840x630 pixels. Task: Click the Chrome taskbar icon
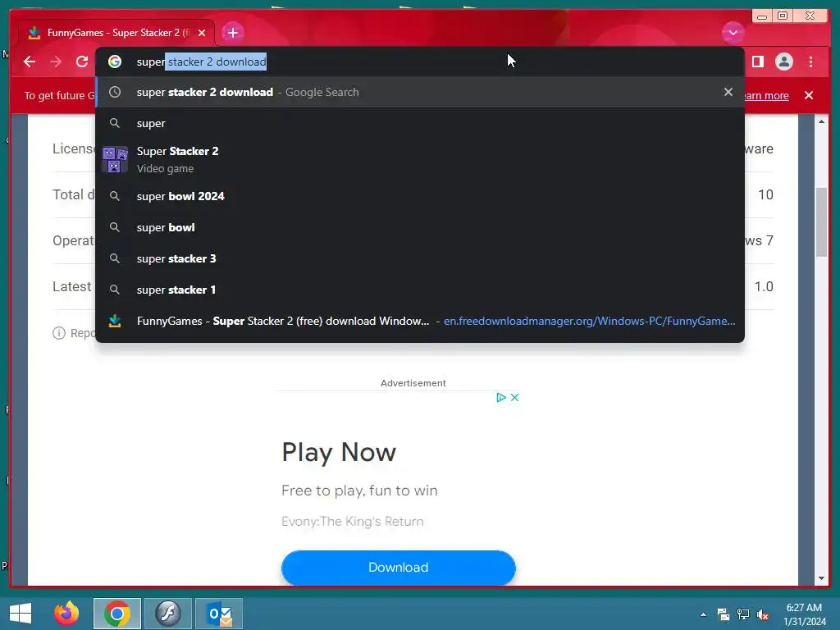(117, 614)
